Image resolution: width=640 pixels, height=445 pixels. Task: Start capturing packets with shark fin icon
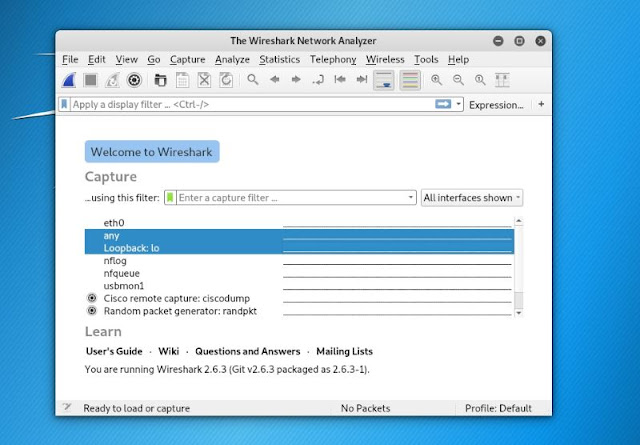(69, 80)
